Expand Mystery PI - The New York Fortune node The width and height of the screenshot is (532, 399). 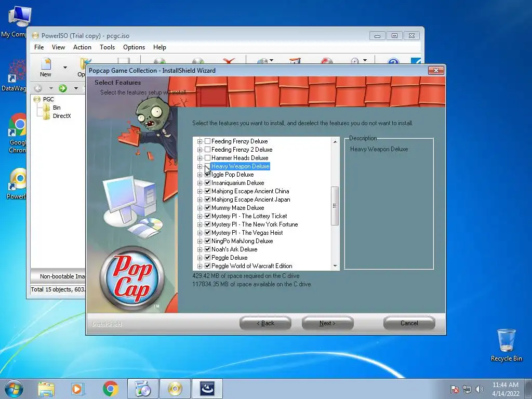click(x=199, y=224)
